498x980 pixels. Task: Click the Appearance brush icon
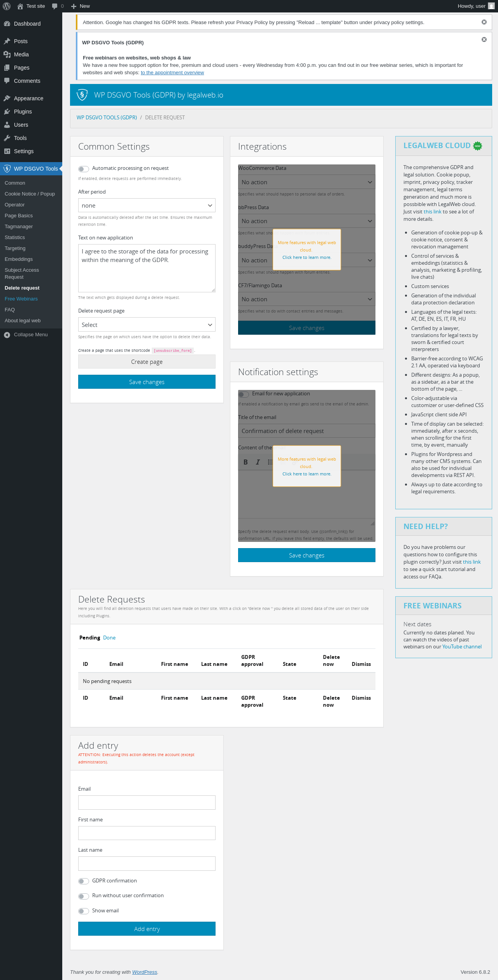7,98
